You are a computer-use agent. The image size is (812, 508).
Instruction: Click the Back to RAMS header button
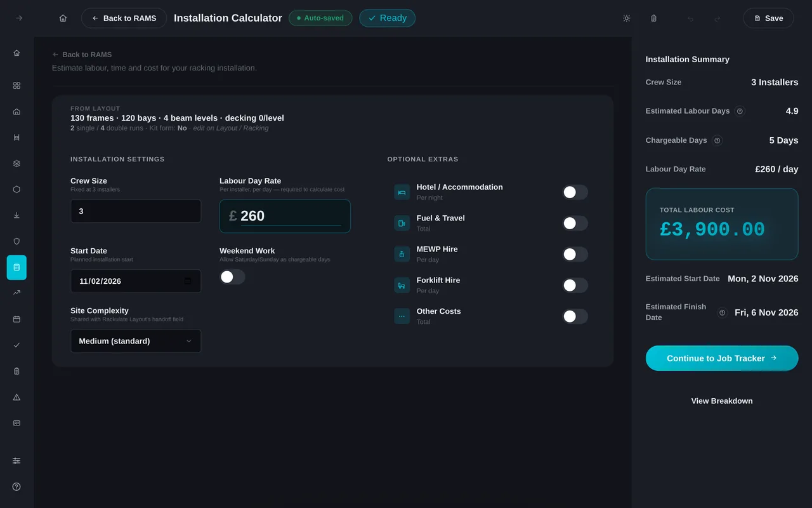(x=124, y=18)
